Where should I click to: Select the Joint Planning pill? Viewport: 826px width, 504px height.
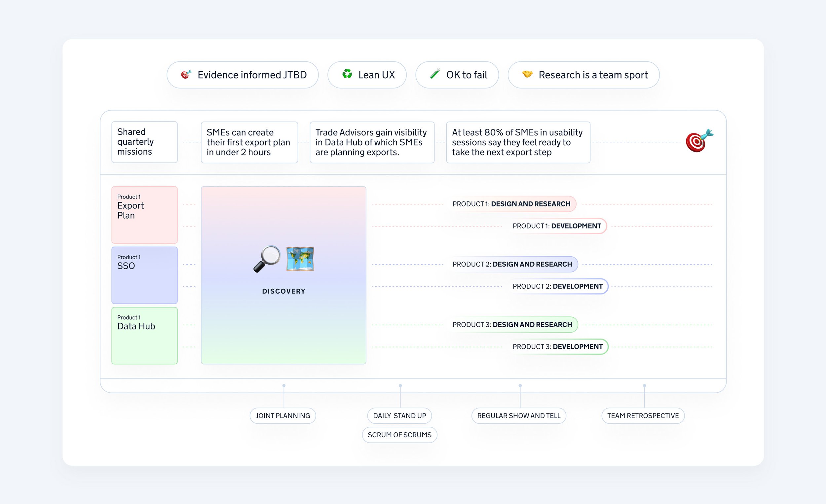click(x=282, y=416)
